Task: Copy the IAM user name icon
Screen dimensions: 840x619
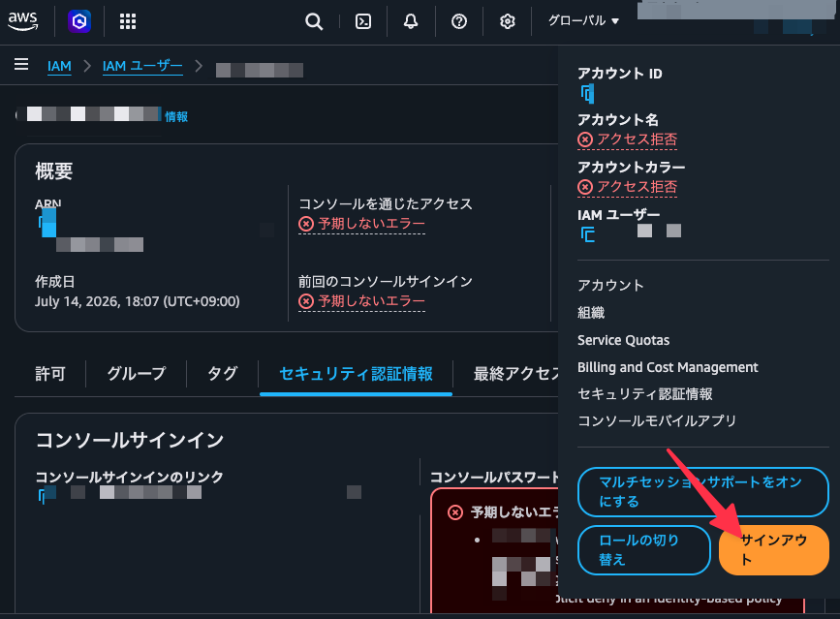Action: 588,234
